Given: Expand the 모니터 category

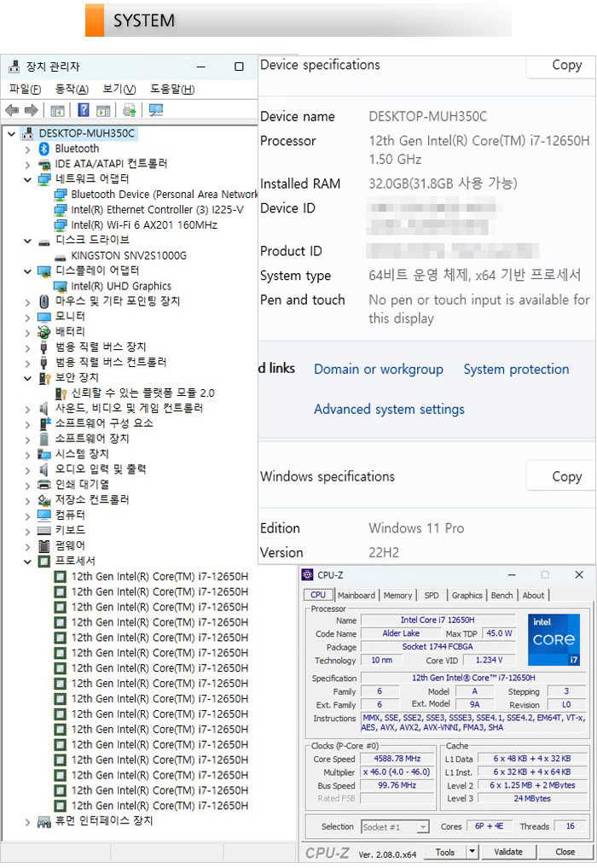Looking at the screenshot, I should point(27,317).
